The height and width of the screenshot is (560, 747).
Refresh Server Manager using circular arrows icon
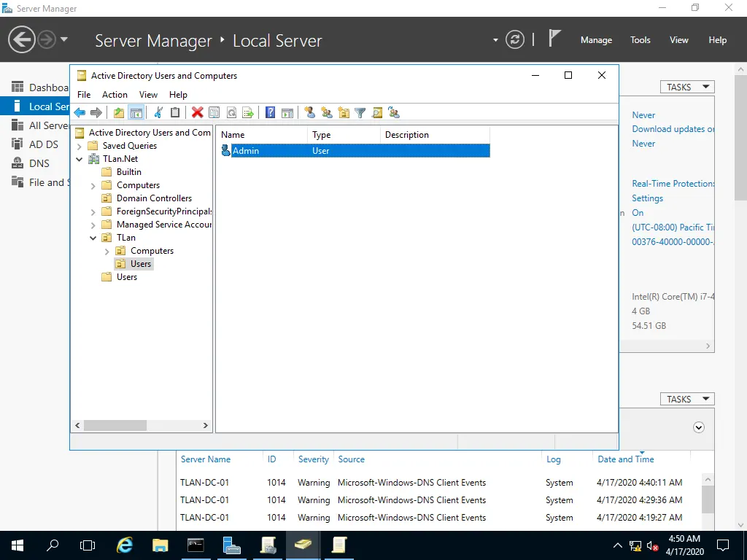[515, 39]
